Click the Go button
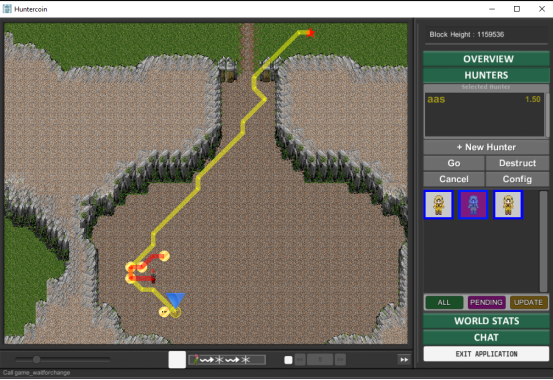 point(454,163)
